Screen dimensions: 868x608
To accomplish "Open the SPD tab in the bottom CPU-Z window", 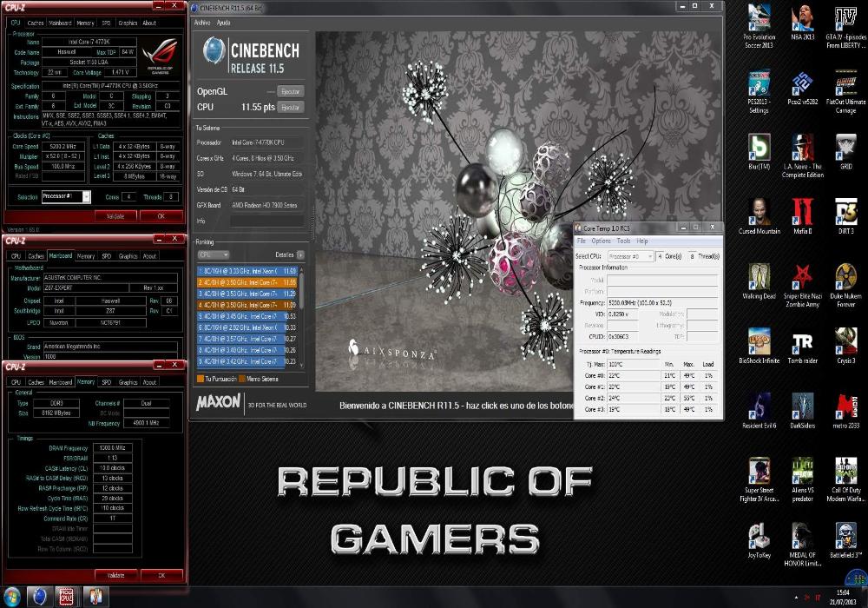I will coord(106,382).
